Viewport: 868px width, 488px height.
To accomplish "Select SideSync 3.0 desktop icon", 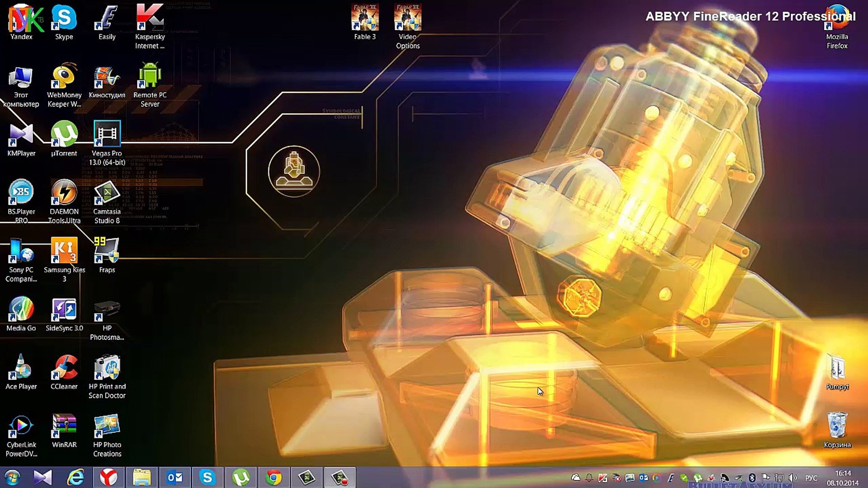I will point(64,314).
